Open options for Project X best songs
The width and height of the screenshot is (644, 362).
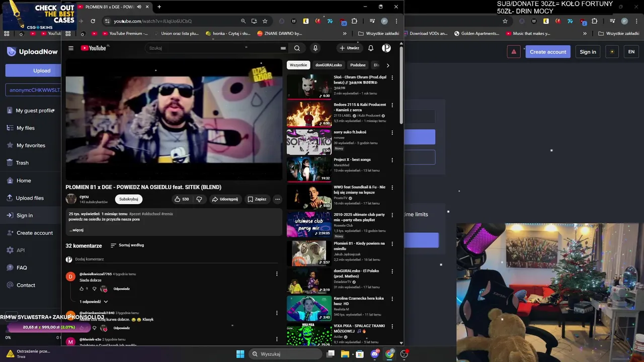click(x=392, y=160)
